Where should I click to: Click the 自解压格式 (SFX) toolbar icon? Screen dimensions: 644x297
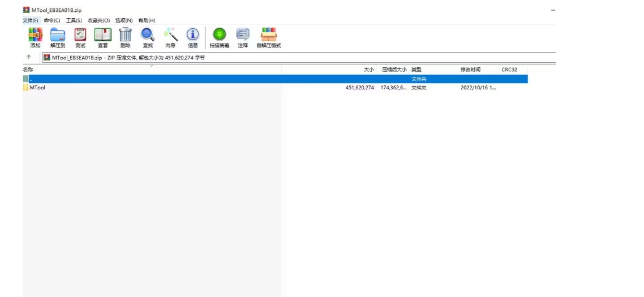pos(269,35)
